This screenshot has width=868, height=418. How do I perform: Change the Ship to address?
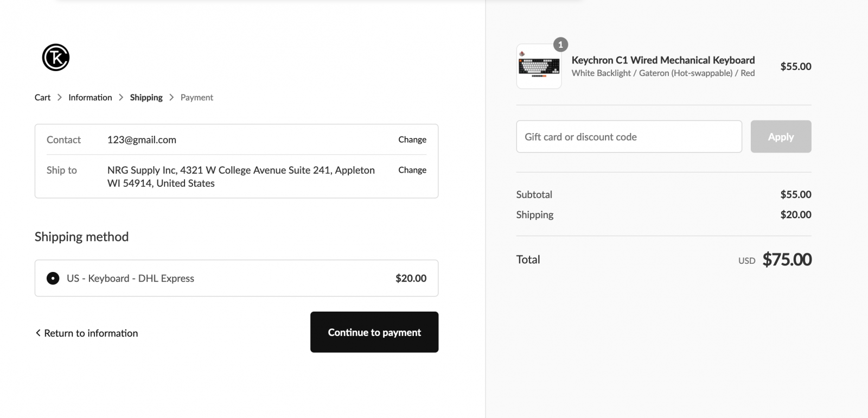tap(412, 170)
